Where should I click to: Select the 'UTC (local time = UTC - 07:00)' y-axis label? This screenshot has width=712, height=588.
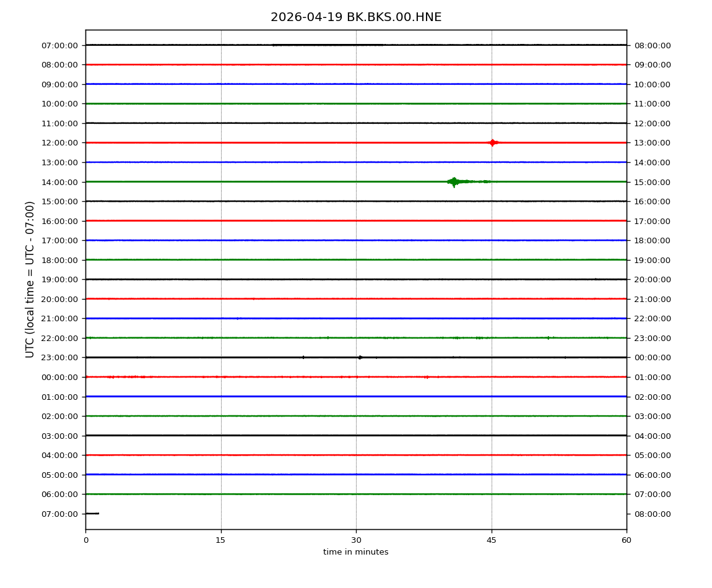[30, 279]
